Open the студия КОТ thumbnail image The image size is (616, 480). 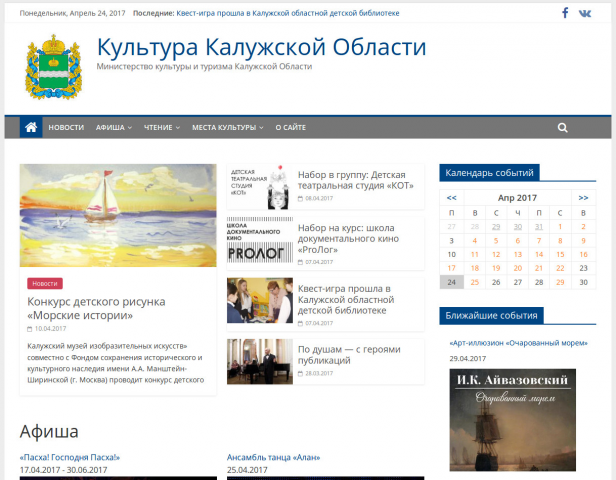pos(260,187)
